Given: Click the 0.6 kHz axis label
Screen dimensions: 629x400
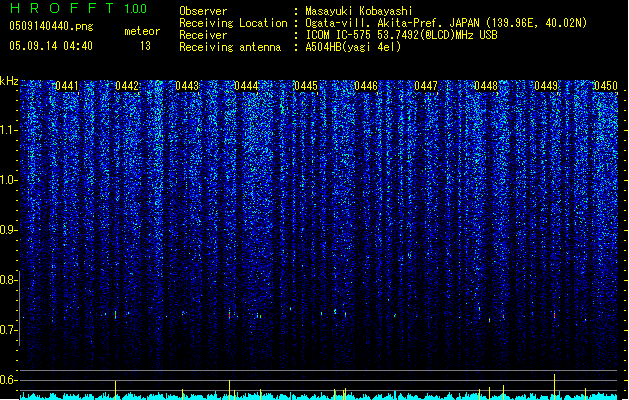Looking at the screenshot, I should pyautogui.click(x=9, y=380).
